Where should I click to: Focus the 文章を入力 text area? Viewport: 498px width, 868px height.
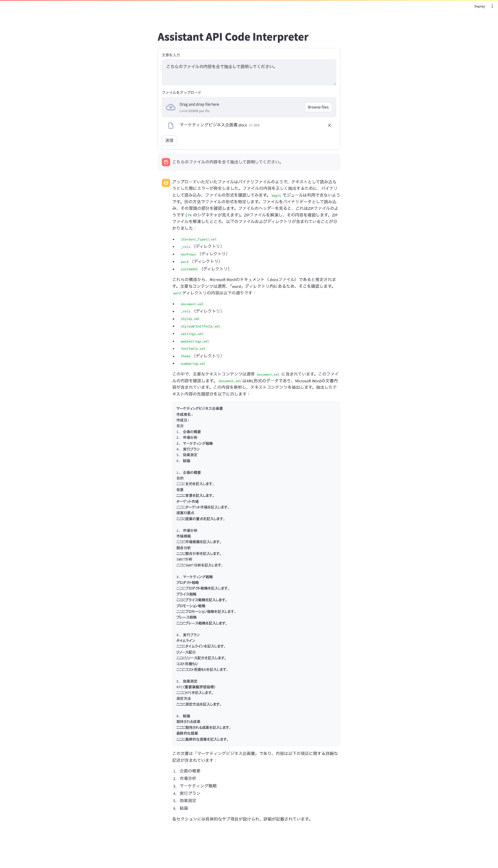tap(249, 72)
